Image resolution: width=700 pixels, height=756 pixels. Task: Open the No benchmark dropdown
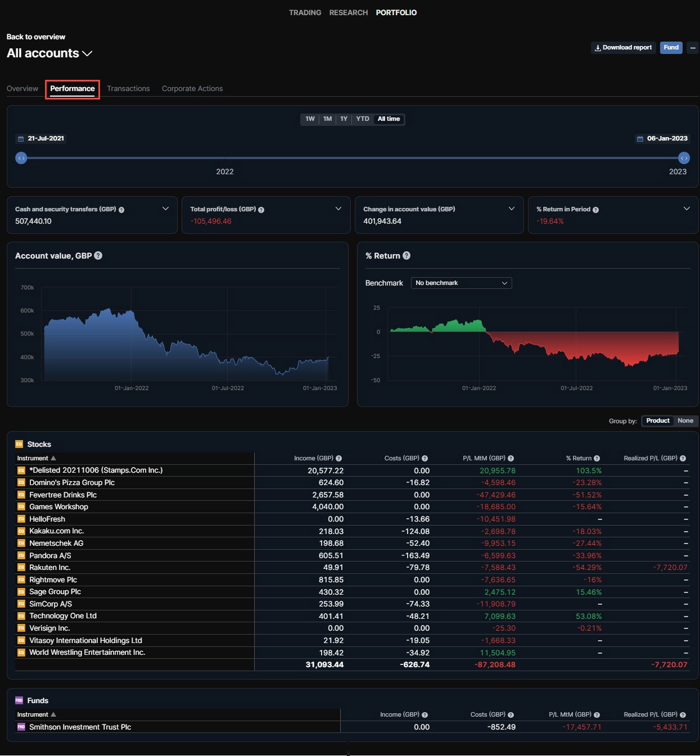point(461,283)
